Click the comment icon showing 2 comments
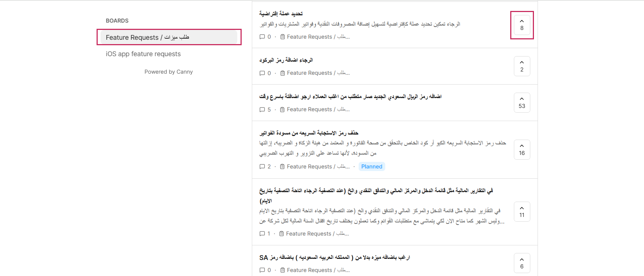644x276 pixels. point(262,167)
